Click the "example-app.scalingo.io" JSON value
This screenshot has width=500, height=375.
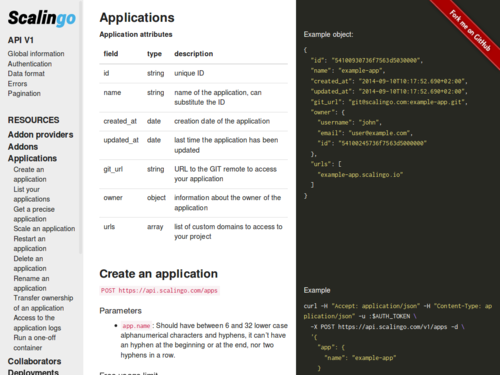click(x=360, y=175)
